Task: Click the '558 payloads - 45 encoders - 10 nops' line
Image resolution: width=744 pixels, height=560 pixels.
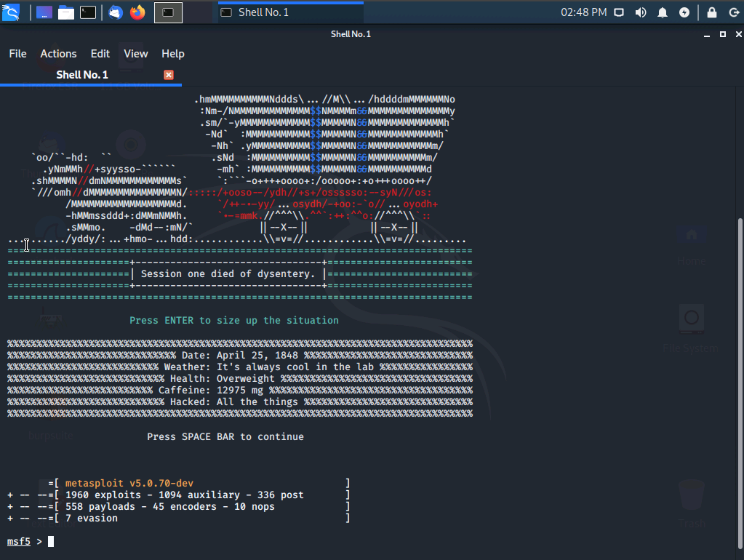Action: [170, 506]
